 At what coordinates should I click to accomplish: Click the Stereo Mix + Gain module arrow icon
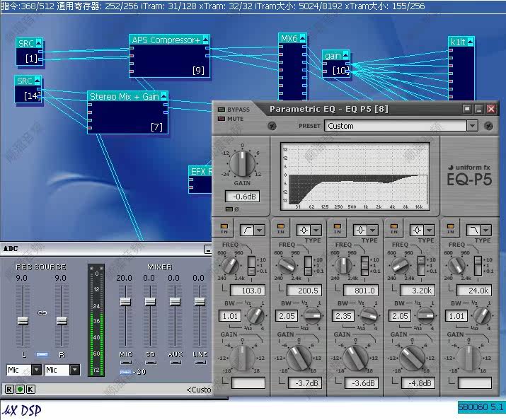tap(164, 96)
